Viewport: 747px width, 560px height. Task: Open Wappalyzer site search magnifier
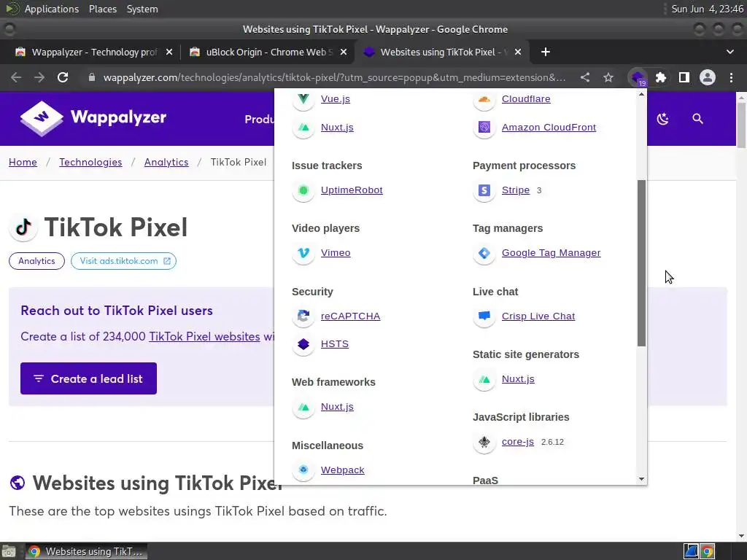pos(698,119)
